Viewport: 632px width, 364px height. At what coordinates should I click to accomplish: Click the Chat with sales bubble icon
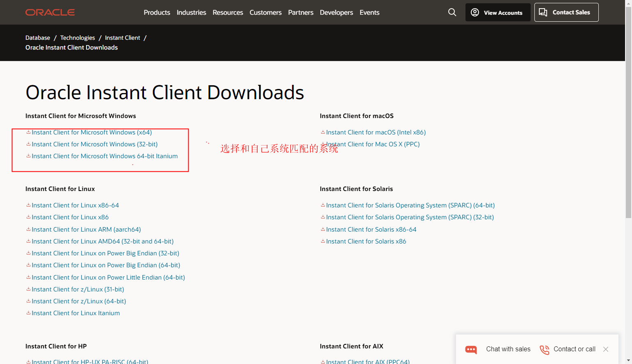(471, 349)
